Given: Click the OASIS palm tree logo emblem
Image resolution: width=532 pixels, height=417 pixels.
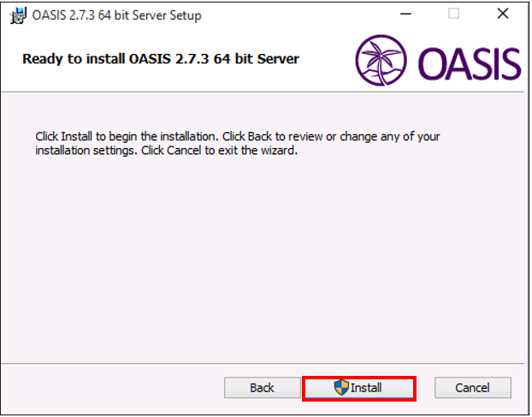Looking at the screenshot, I should pos(381,60).
